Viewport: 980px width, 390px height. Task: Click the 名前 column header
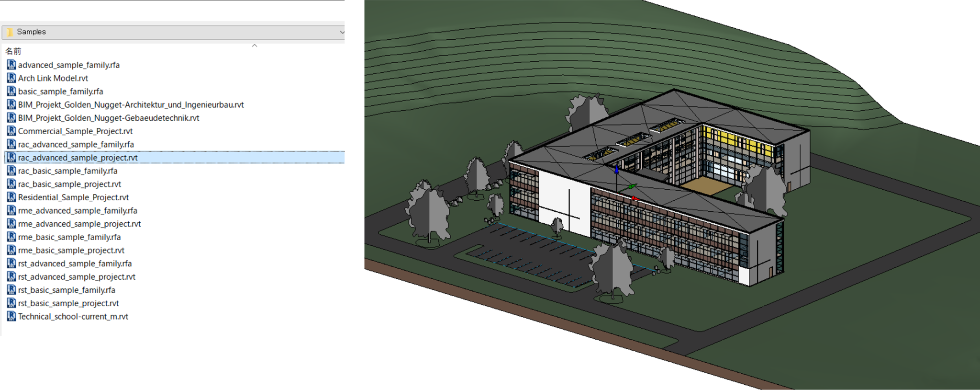[x=13, y=51]
